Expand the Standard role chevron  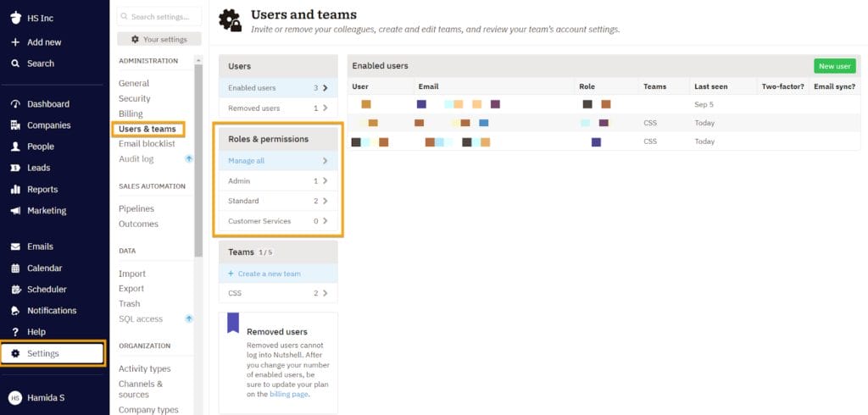325,201
